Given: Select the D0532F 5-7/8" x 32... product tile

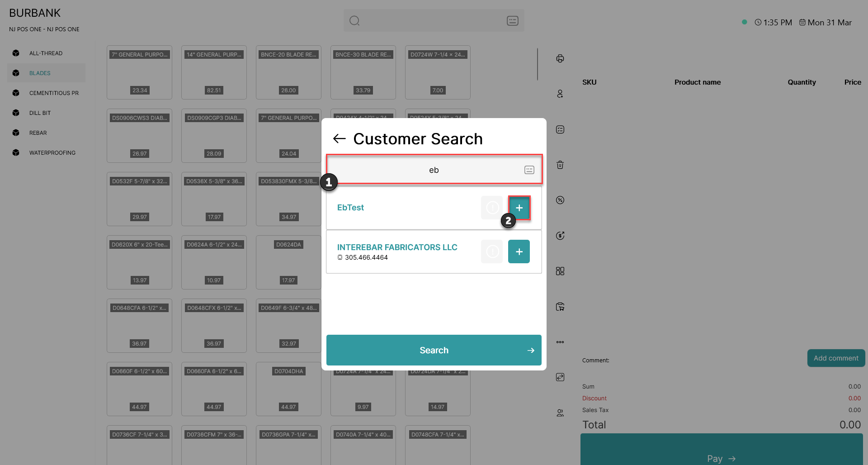Looking at the screenshot, I should coord(139,199).
